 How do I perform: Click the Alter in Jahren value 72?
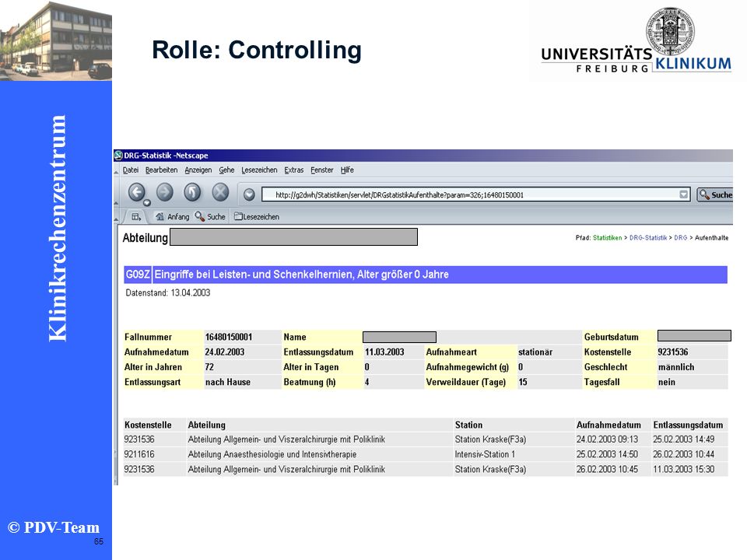(209, 367)
